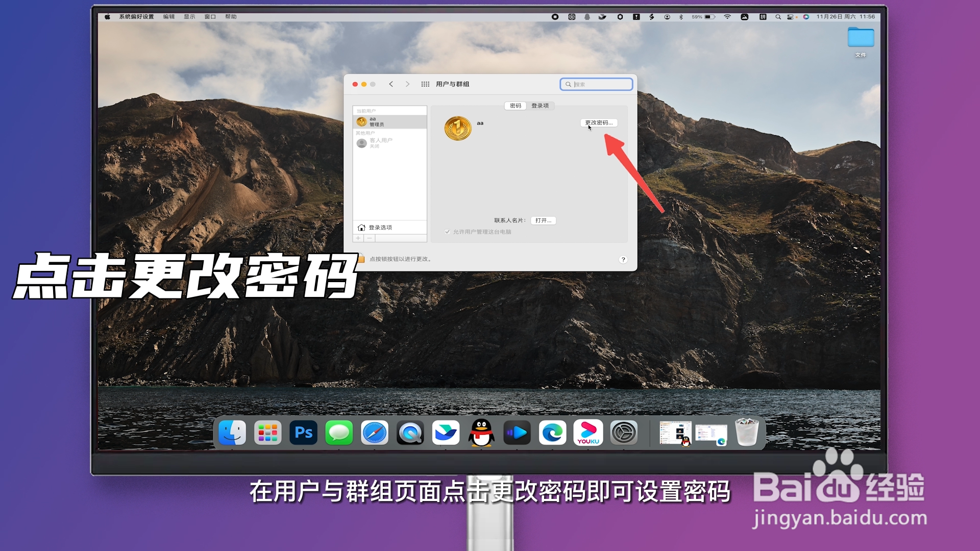The image size is (980, 551).
Task: Click the image picture icon in menu bar
Action: [x=745, y=17]
